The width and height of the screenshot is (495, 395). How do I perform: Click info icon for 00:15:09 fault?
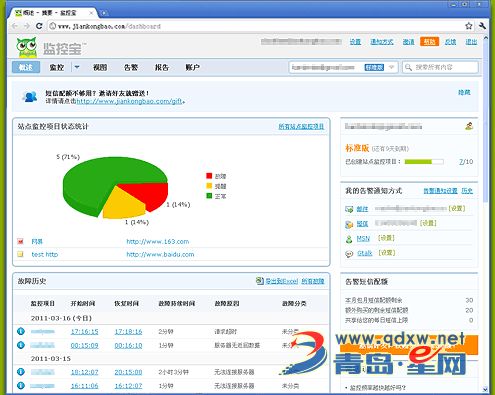tap(21, 345)
